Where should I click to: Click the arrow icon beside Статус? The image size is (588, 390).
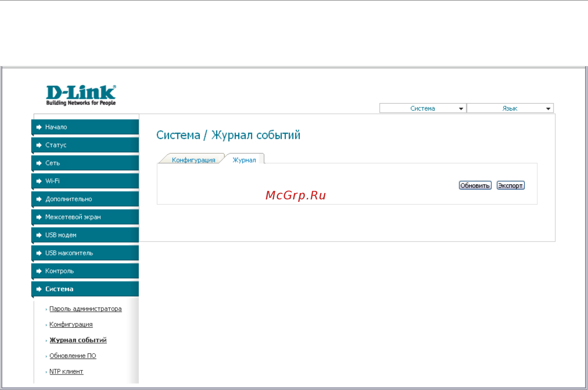pyautogui.click(x=39, y=145)
